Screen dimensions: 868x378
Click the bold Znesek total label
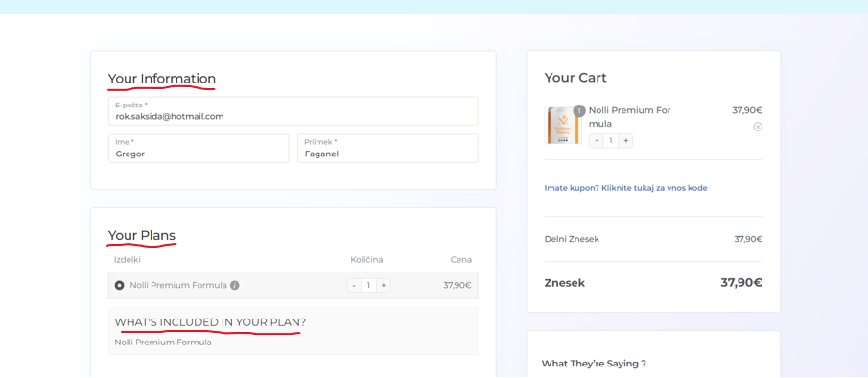(565, 283)
